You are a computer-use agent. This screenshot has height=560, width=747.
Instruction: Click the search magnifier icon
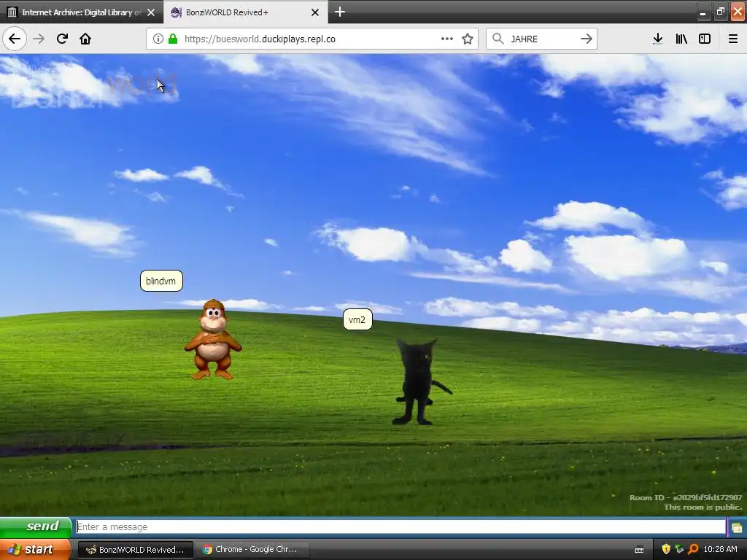point(498,39)
